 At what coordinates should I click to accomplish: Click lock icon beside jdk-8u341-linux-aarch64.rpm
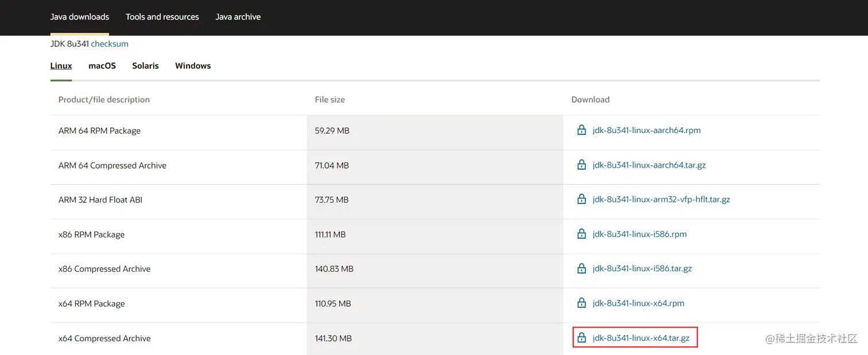pos(582,130)
